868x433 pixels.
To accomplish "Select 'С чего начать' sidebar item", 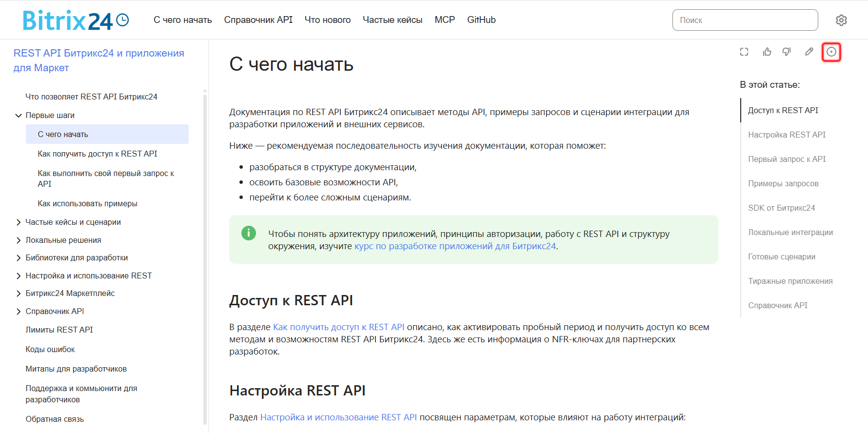I will pos(107,134).
